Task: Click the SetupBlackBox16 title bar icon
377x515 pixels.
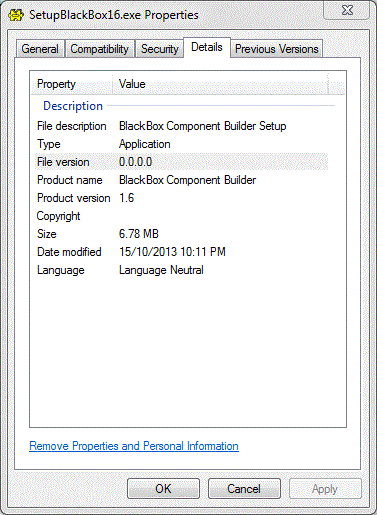Action: (15, 15)
